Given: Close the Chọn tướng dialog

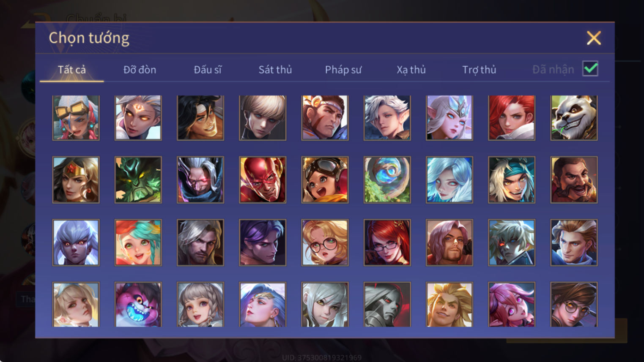Looking at the screenshot, I should tap(594, 38).
